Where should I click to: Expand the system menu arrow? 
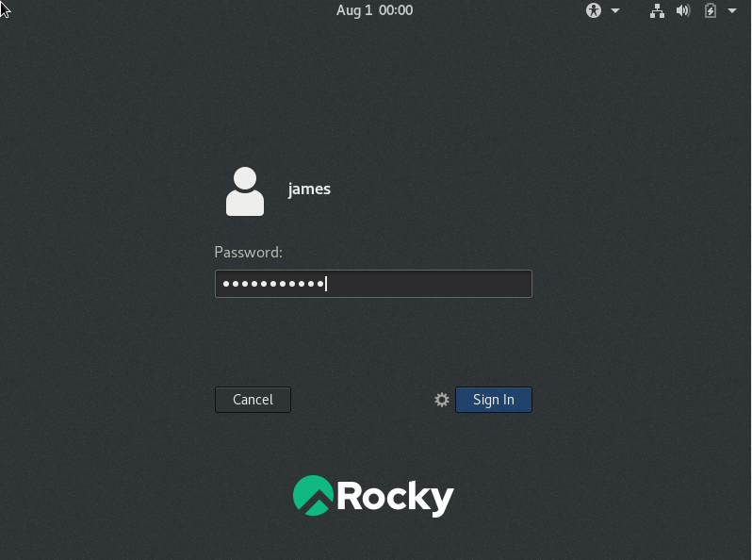tap(732, 10)
